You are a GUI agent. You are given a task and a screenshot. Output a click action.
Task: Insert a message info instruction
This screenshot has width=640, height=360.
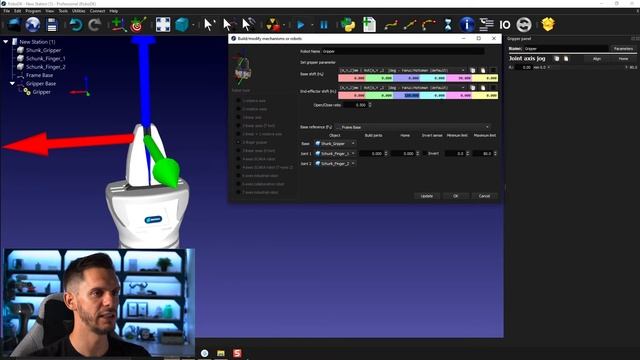coord(467,25)
